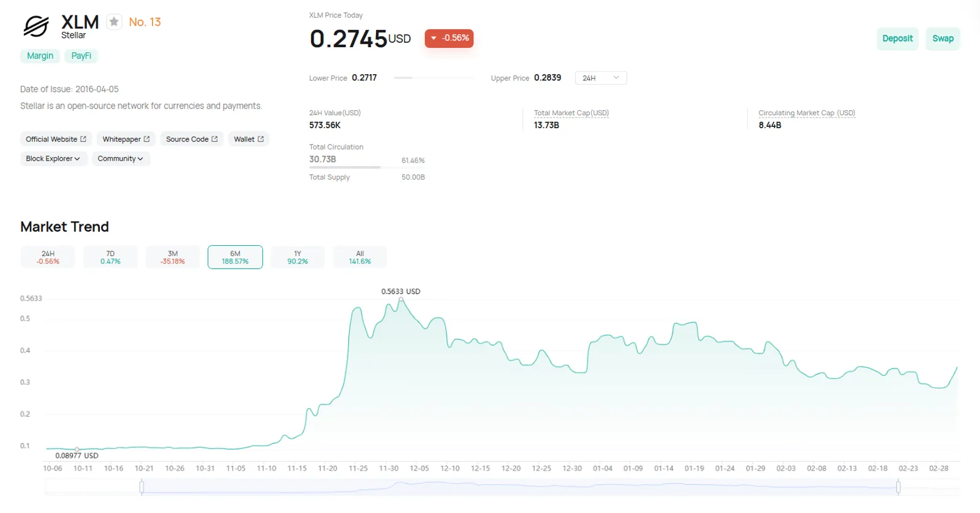Click the Upper Price 0.2839 value

pos(548,78)
